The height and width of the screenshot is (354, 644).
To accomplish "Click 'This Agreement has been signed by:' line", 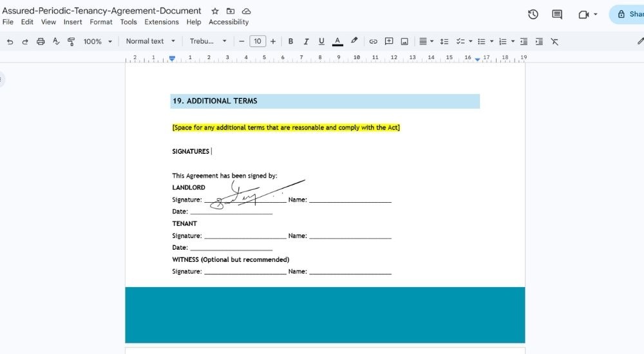I will 225,176.
